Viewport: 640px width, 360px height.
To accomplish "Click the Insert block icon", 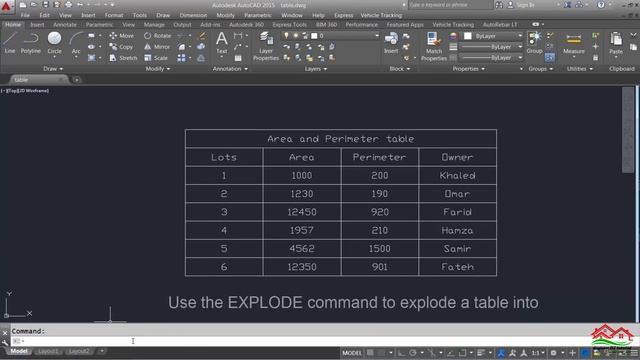I will click(391, 43).
